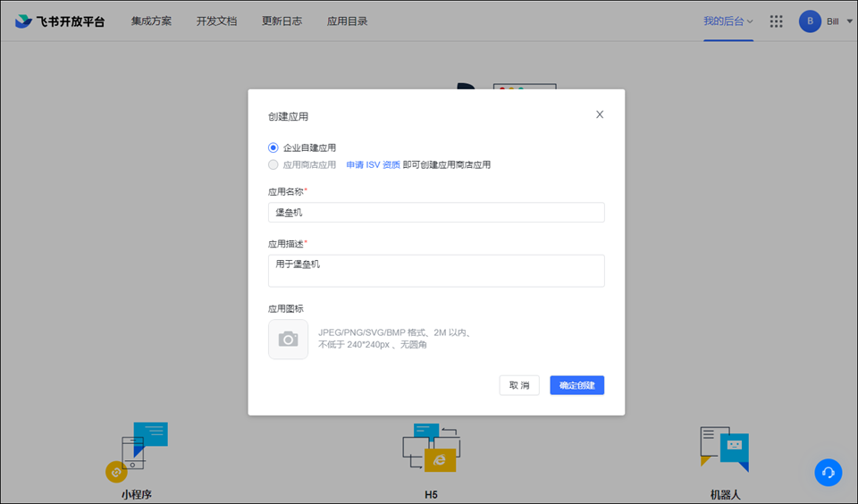Close the 创建应用 dialog with X
The image size is (858, 504).
(600, 114)
